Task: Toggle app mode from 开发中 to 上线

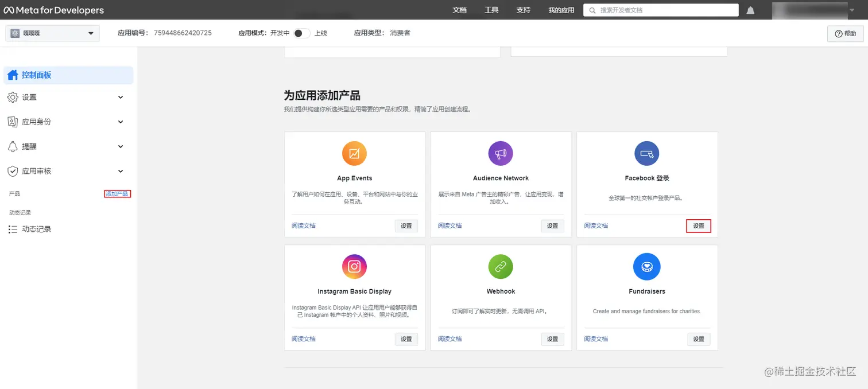Action: tap(302, 33)
